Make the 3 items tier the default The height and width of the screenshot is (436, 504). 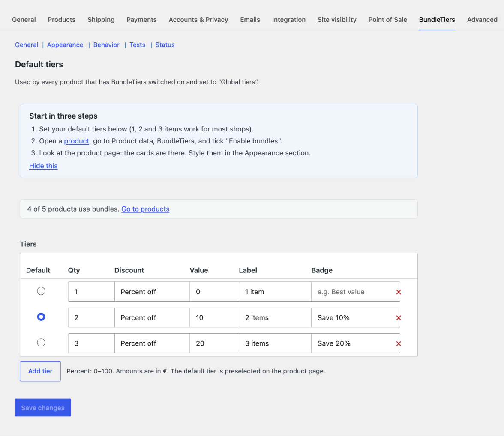tap(41, 343)
